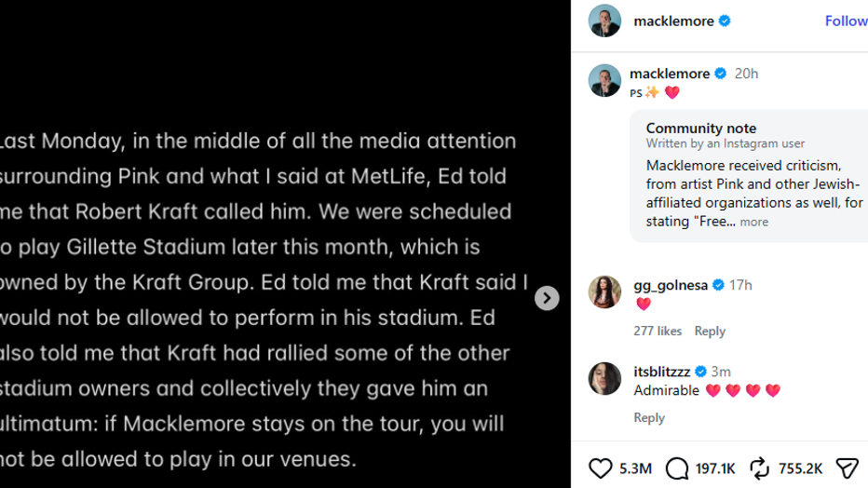The image size is (868, 488).
Task: Reply to gg_golnesa's comment
Action: [710, 331]
